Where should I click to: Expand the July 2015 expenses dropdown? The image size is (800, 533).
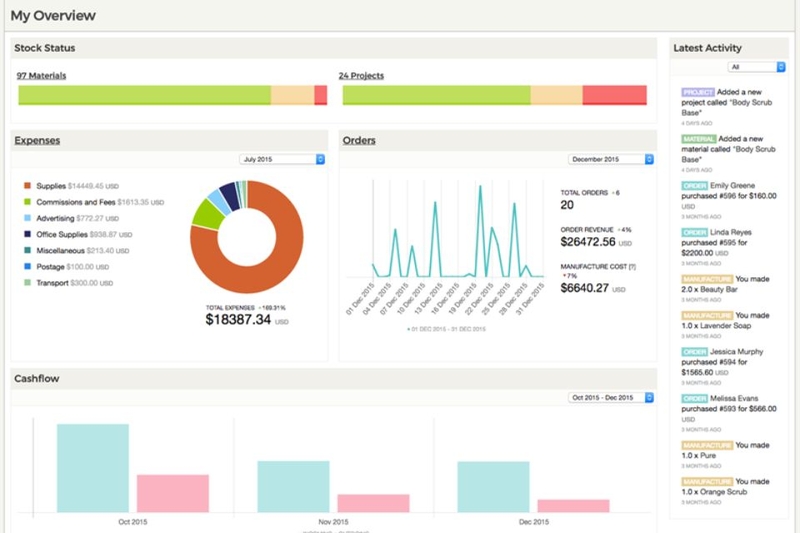pos(282,159)
